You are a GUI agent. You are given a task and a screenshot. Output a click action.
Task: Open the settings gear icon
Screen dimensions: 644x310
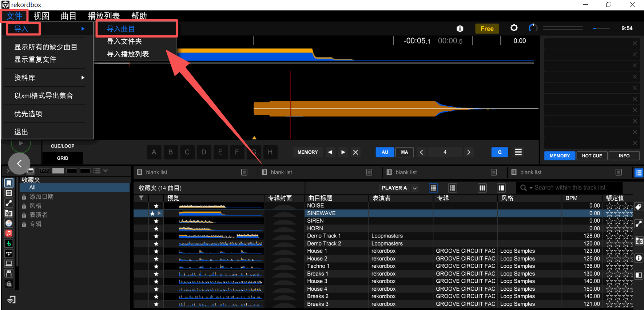tap(514, 28)
